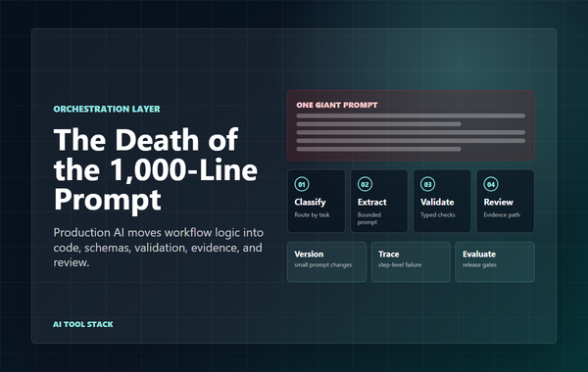Click the Evaluate card heading
Image resolution: width=588 pixels, height=372 pixels.
click(479, 254)
